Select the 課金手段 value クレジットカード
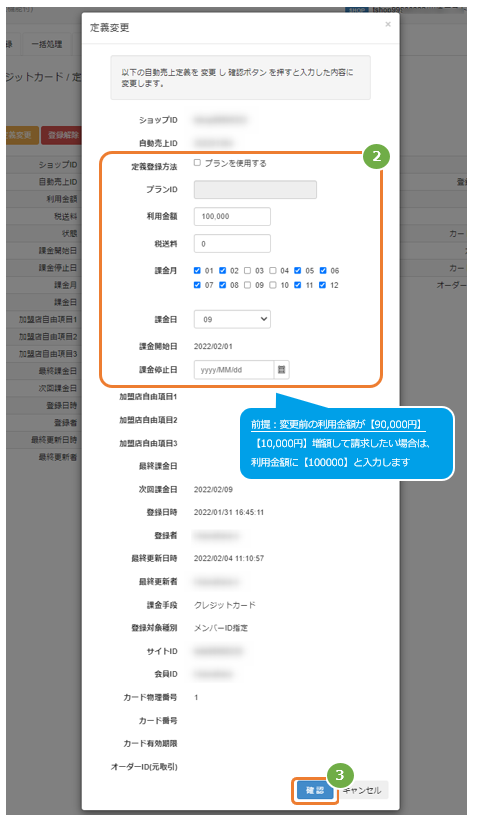The image size is (478, 818). [225, 605]
